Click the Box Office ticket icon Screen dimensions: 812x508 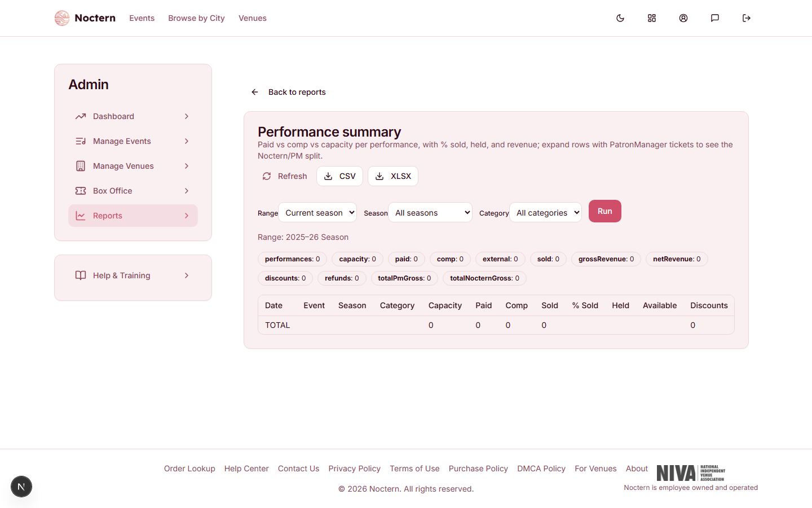(x=81, y=191)
